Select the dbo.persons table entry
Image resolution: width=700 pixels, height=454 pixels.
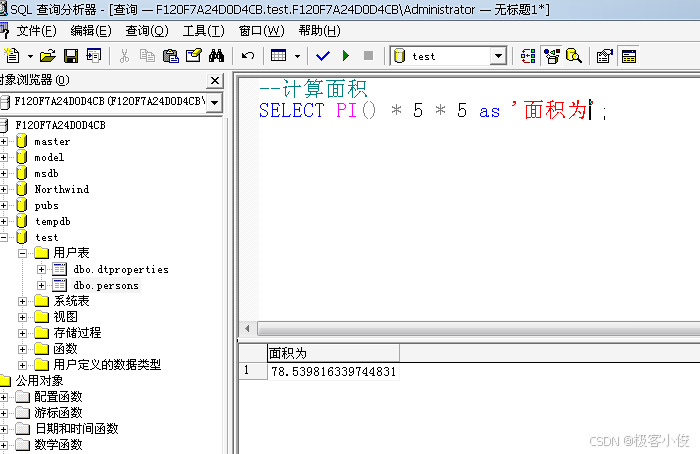tap(106, 286)
